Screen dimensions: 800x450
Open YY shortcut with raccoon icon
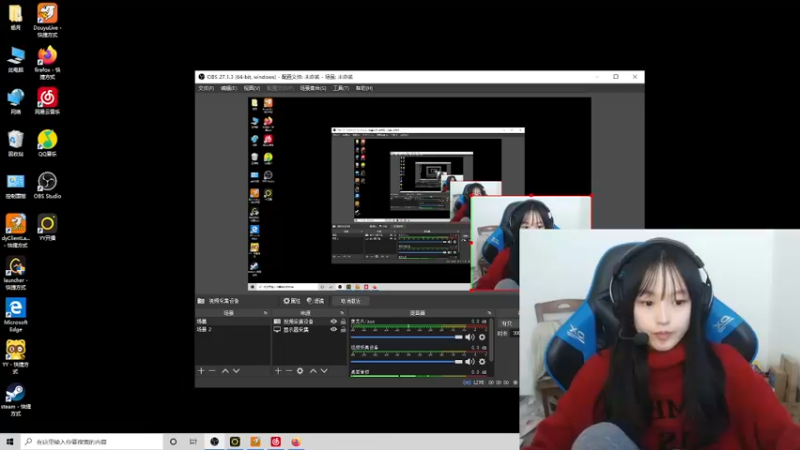point(16,358)
